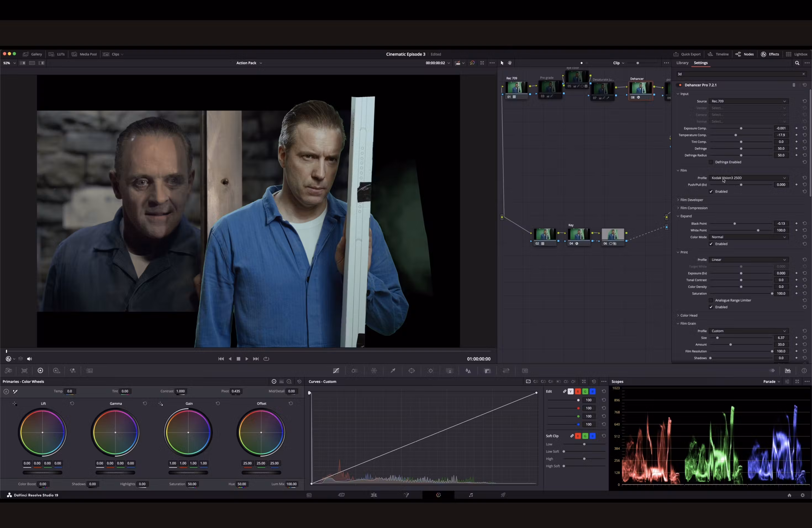Screen dimensions: 812x528
Task: Open the viewer zoom 92% dropdown
Action: click(x=9, y=63)
